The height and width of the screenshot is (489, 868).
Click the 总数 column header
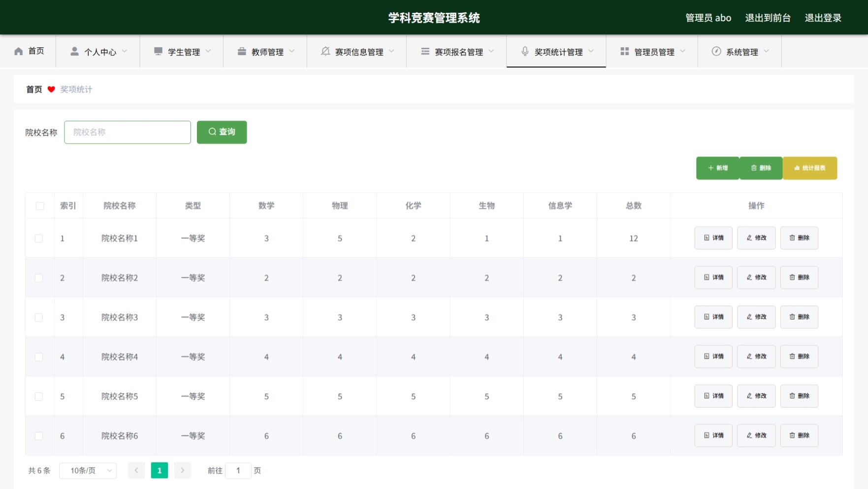634,205
